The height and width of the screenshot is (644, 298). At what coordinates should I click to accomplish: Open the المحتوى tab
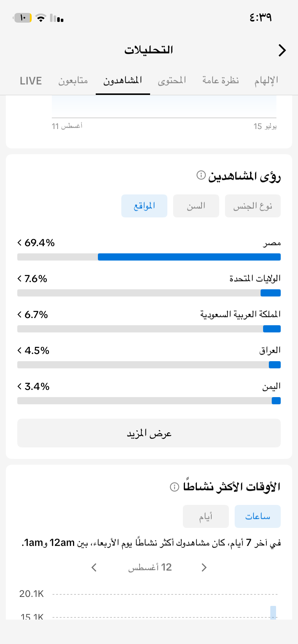tap(172, 80)
